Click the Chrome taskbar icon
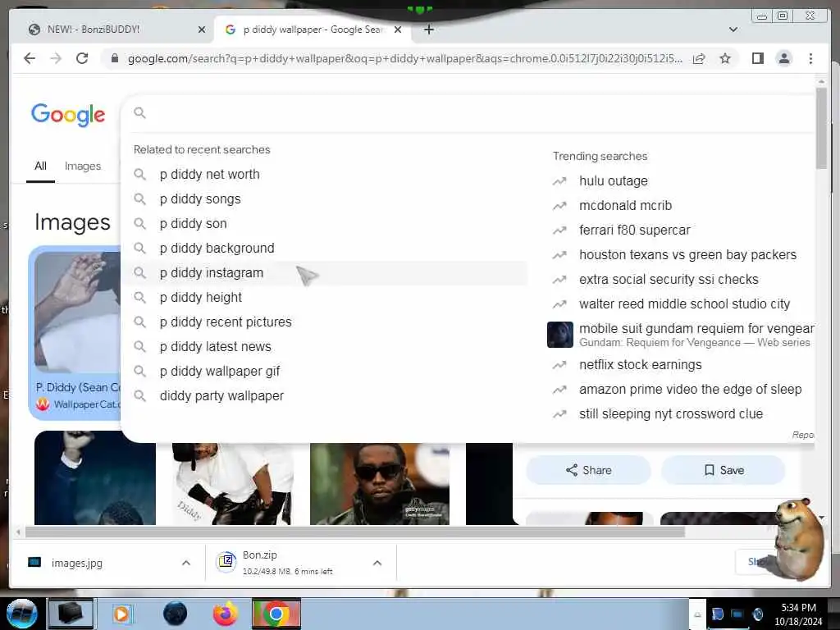This screenshot has height=630, width=840. 276,614
